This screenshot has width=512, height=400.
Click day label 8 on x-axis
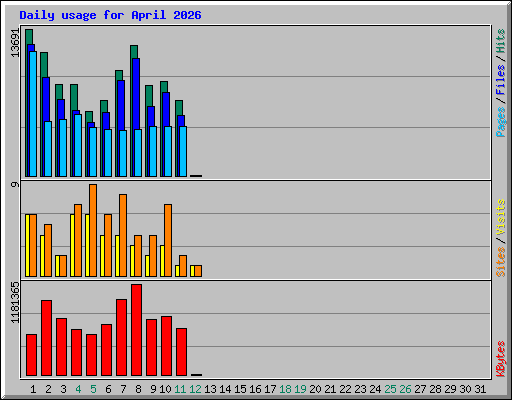pos(138,389)
